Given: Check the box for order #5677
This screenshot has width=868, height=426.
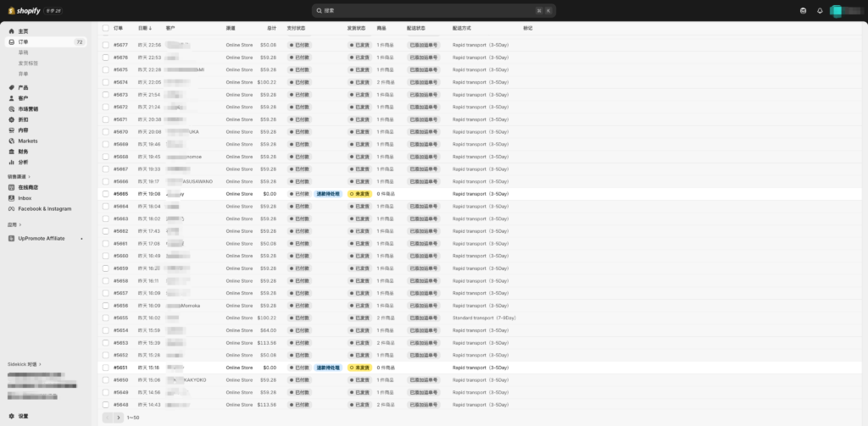Looking at the screenshot, I should click(x=106, y=45).
